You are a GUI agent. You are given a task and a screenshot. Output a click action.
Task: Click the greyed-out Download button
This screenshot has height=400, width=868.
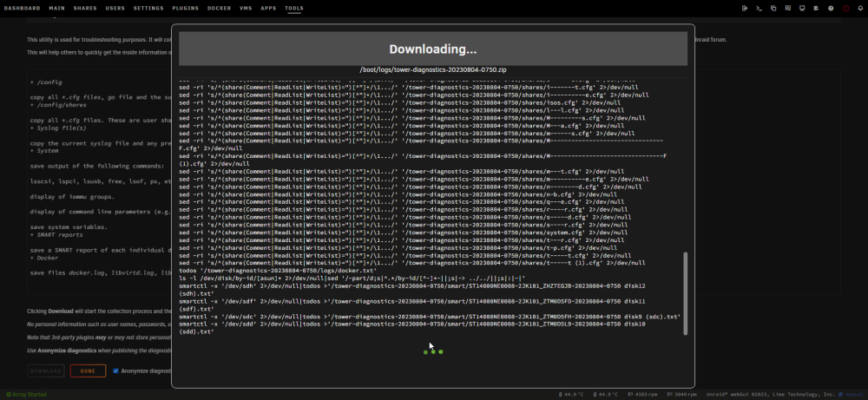[46, 370]
